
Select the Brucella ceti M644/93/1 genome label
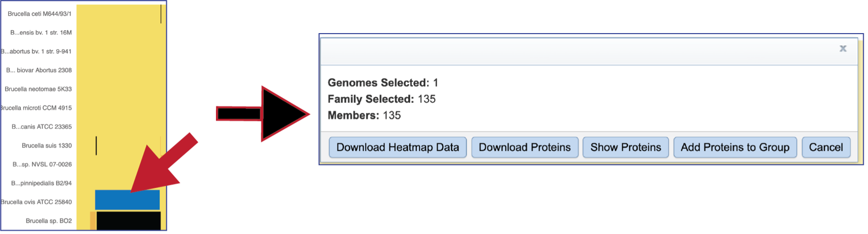pyautogui.click(x=40, y=14)
